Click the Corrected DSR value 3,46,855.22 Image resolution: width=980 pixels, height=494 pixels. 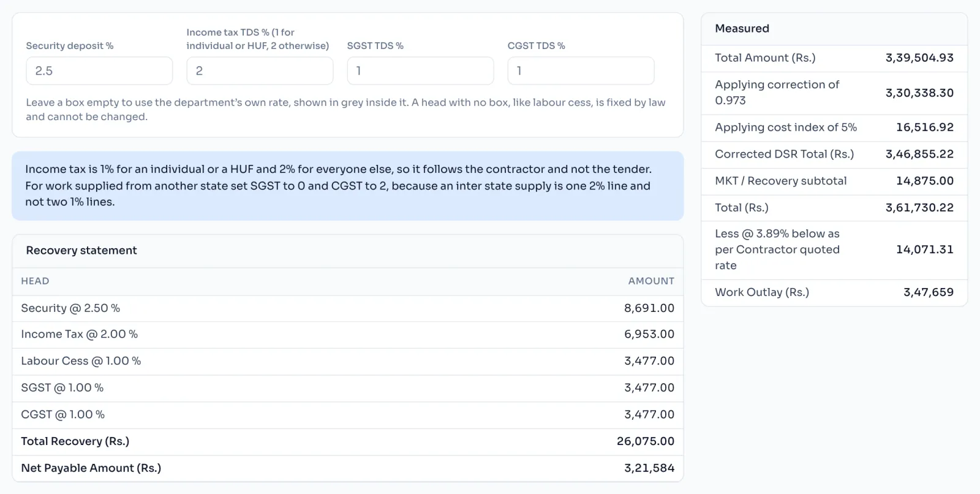[919, 154]
